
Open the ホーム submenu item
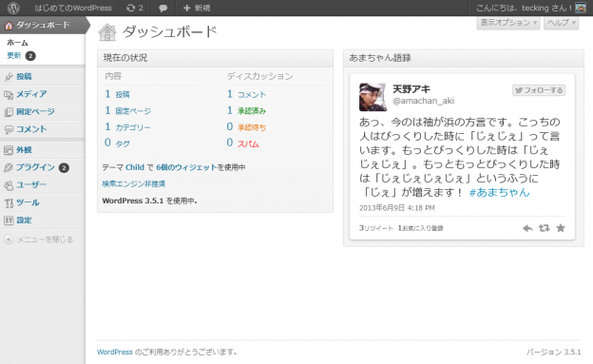[x=17, y=43]
